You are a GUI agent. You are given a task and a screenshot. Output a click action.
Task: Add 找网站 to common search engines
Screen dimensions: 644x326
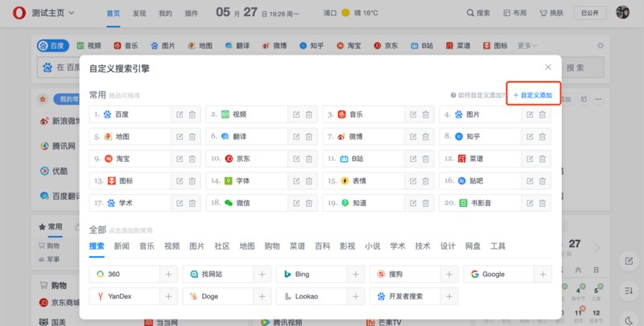pyautogui.click(x=262, y=274)
